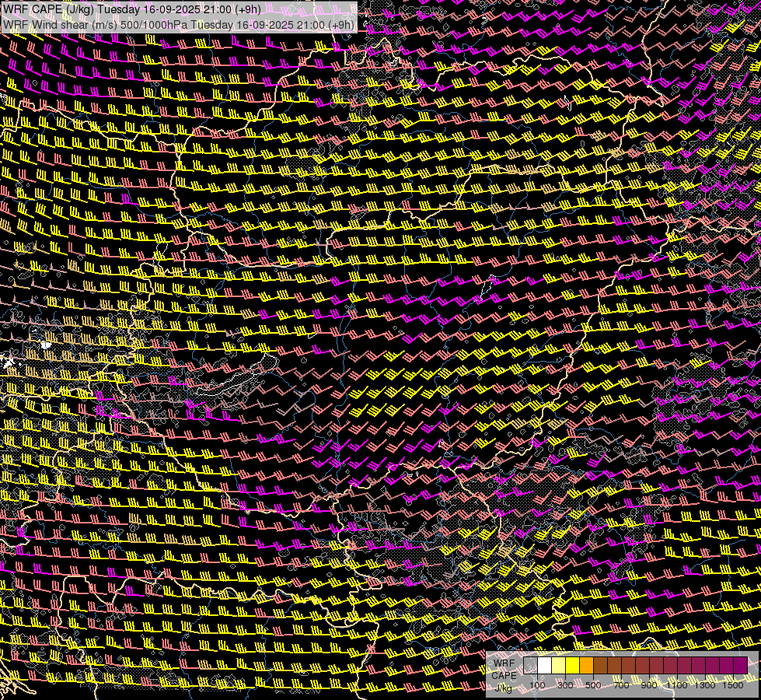This screenshot has height=700, width=761.
Task: Click the legend J/kg unit label
Action: coord(504,688)
